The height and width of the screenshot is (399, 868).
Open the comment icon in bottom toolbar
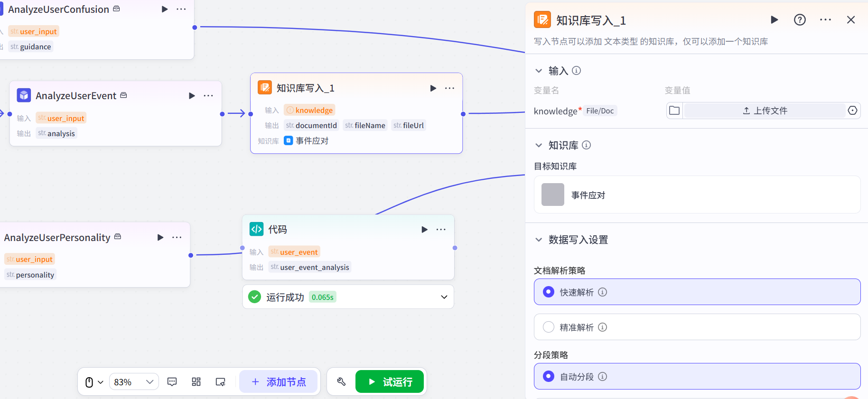tap(172, 382)
